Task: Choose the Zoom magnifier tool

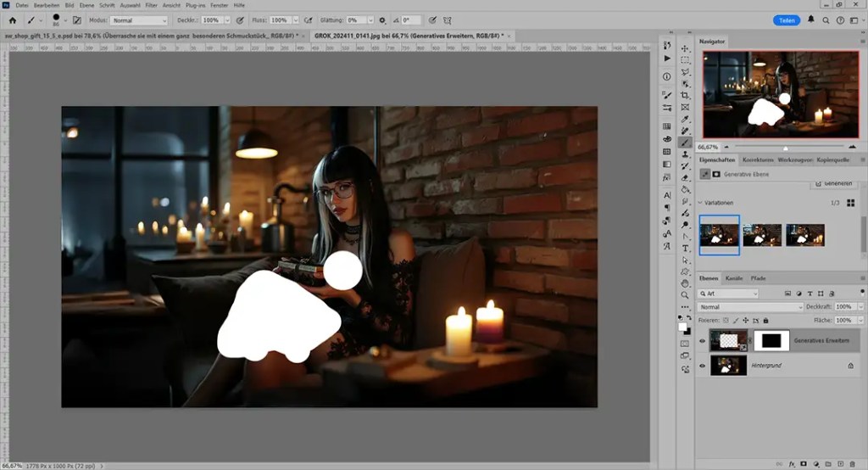Action: pos(685,295)
